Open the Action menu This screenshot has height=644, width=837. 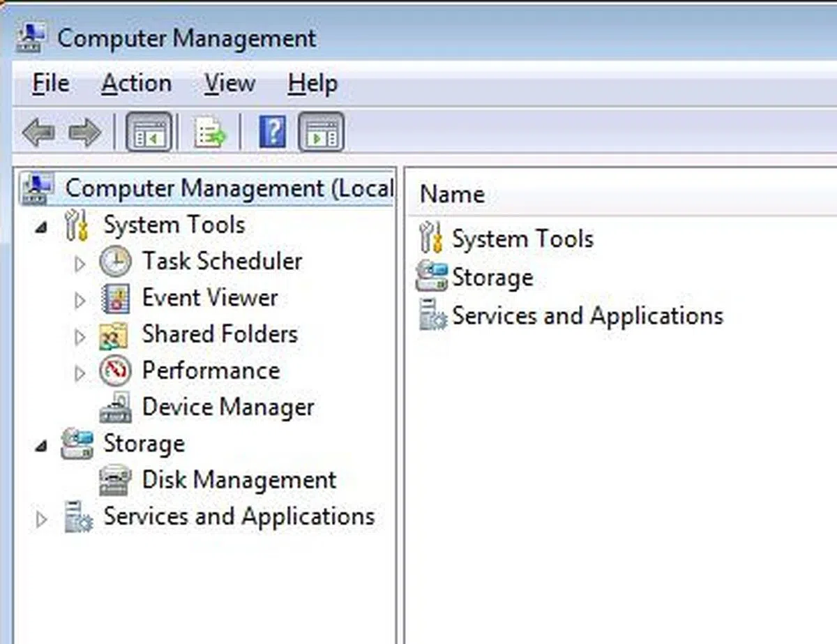(136, 84)
